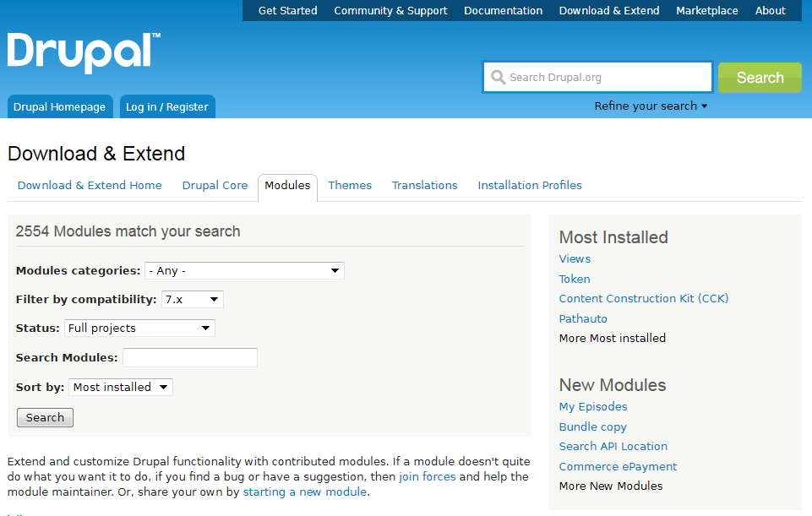Select the Modules tab
Image resolution: width=812 pixels, height=516 pixels.
pos(287,185)
